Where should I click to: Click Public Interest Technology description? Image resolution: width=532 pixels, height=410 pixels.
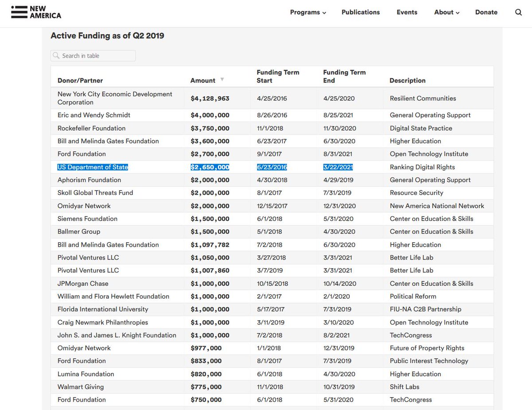[x=429, y=361]
